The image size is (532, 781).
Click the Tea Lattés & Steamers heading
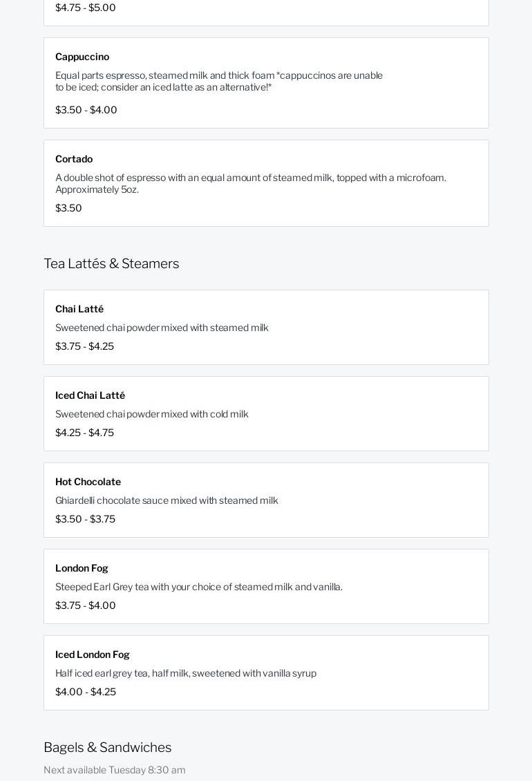click(x=111, y=263)
